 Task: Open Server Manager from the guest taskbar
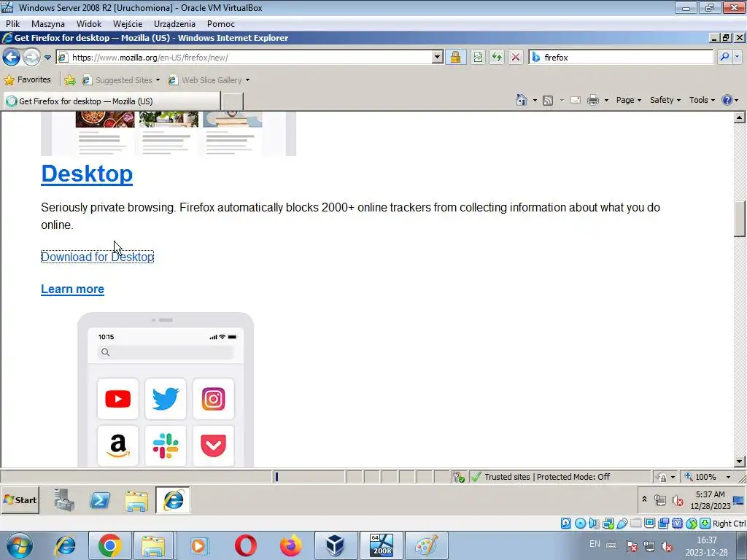(x=64, y=500)
